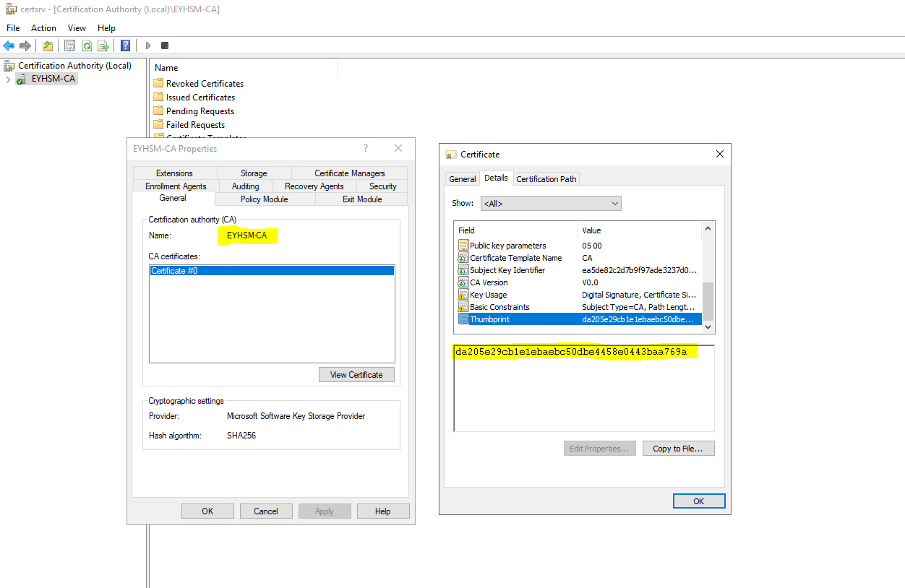Click the certificate field list scroll-up arrow
Viewport: 905px width, 588px height.
pyautogui.click(x=708, y=230)
